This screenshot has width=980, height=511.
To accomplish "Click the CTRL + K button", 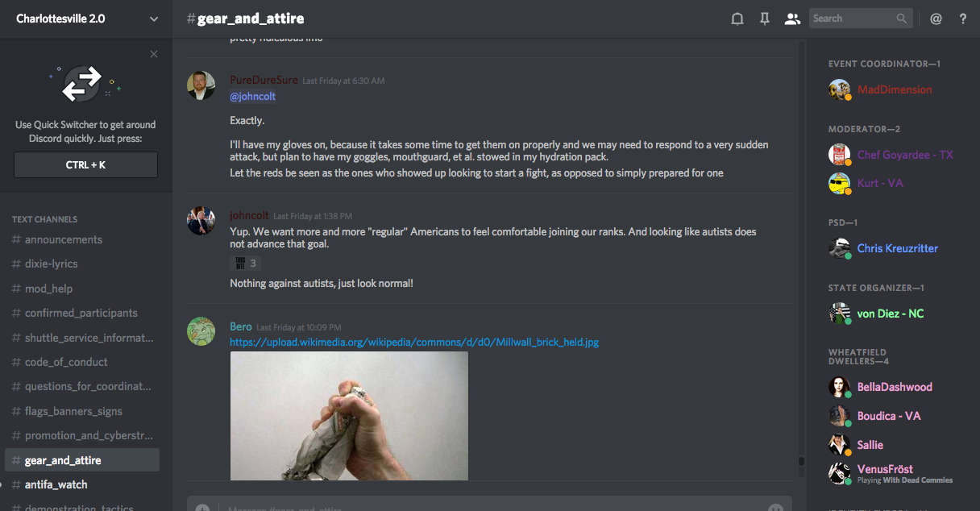I will point(85,164).
